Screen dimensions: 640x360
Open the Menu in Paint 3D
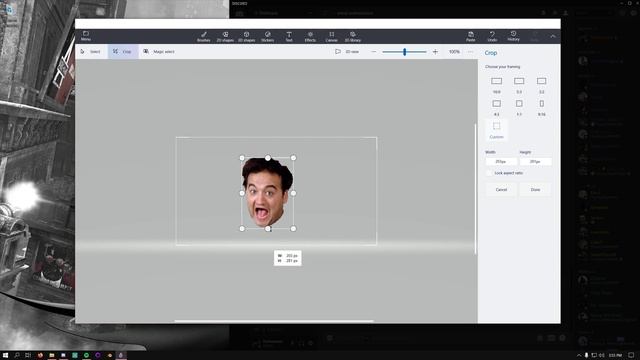click(x=86, y=36)
